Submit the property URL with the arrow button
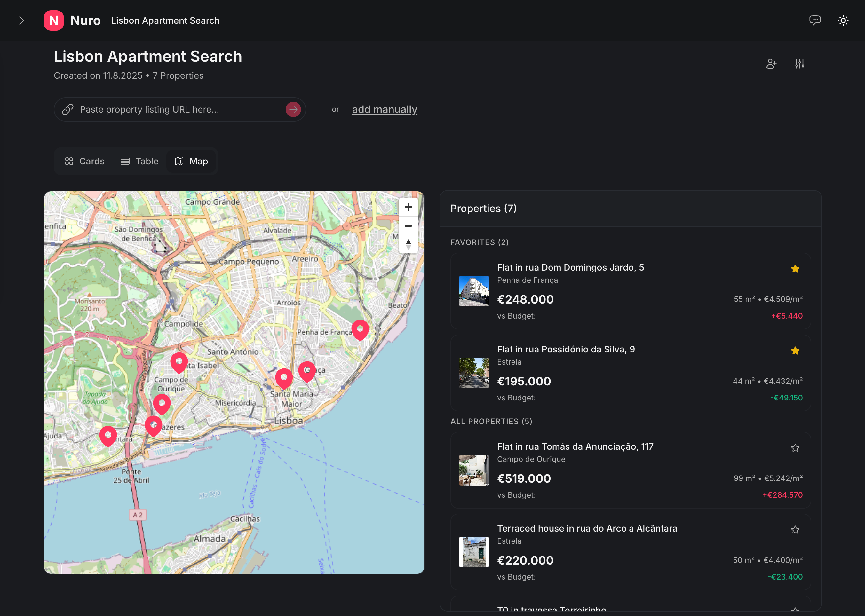 [x=293, y=109]
